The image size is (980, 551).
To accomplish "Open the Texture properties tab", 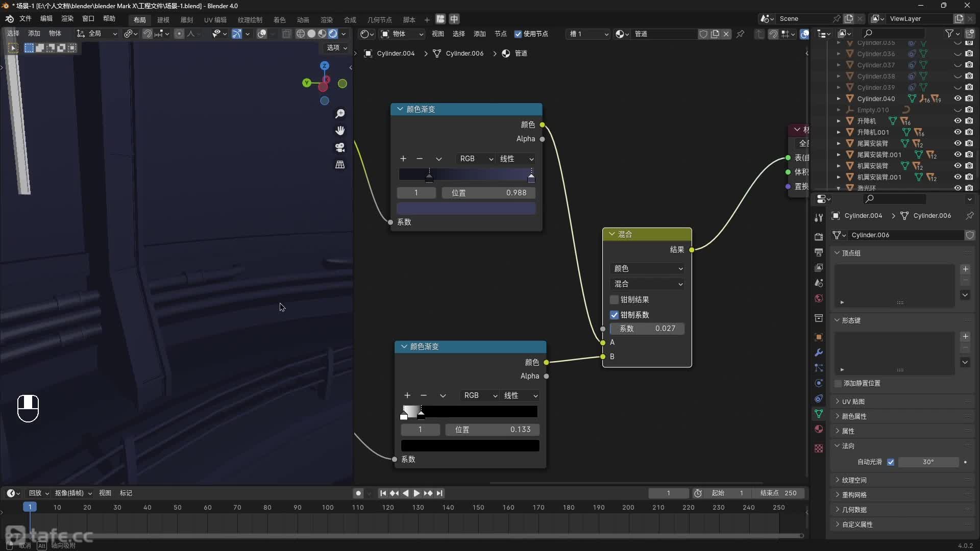I will (x=819, y=448).
